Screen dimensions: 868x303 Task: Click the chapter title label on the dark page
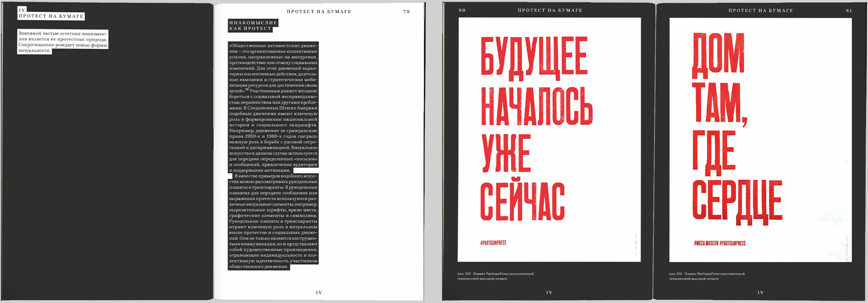tap(51, 16)
